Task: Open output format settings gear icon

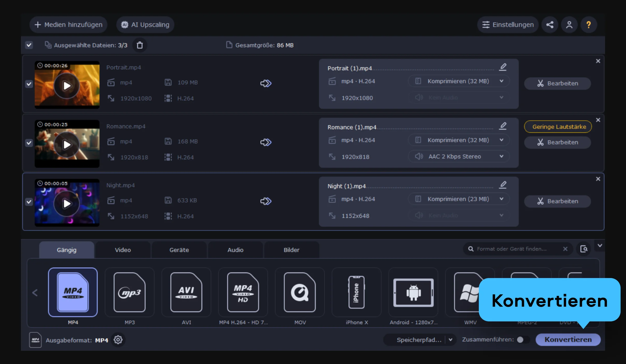Action: click(x=118, y=340)
